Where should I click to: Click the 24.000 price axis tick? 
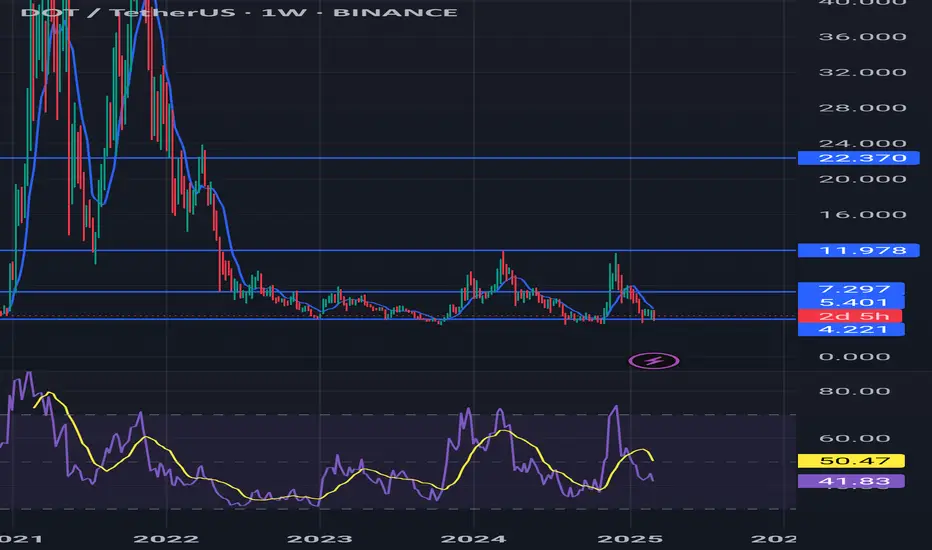[x=862, y=143]
